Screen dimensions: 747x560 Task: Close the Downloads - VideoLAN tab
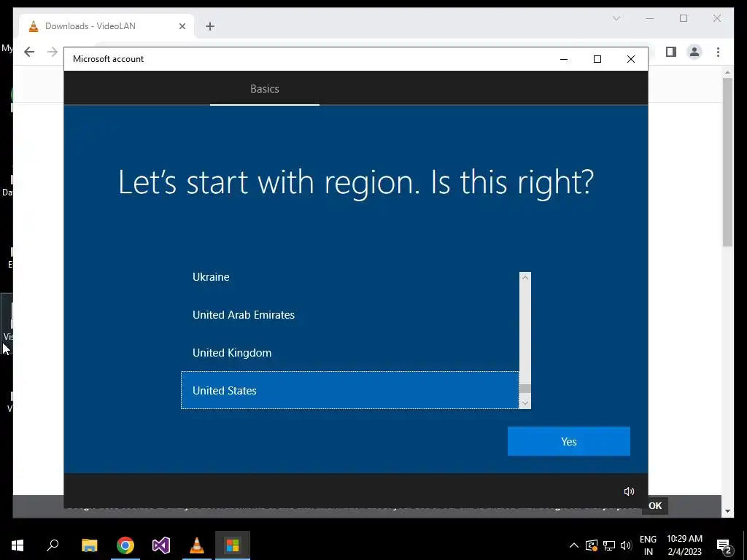182,26
